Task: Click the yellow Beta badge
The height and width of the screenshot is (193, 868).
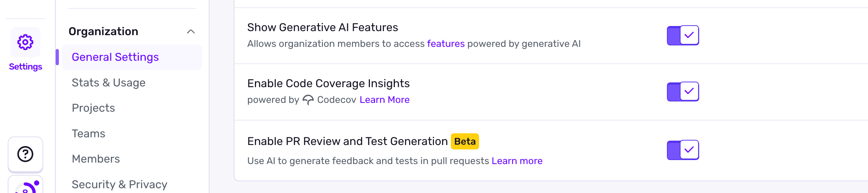Action: point(465,141)
